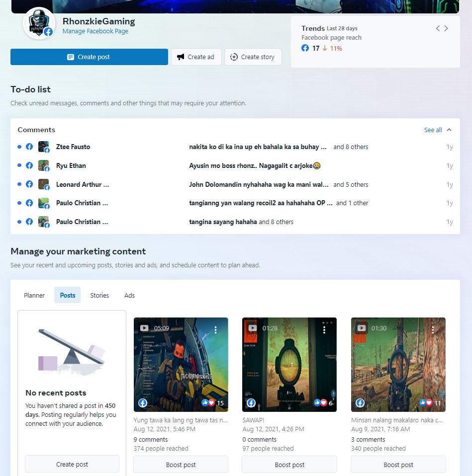The width and height of the screenshot is (472, 476).
Task: Click Facebook badge on the SAWAP! thumbnail
Action: [251, 403]
